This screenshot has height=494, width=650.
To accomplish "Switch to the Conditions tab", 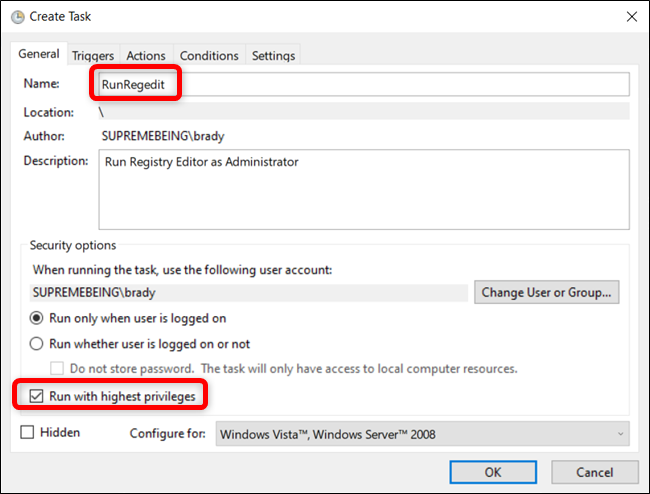I will 209,56.
